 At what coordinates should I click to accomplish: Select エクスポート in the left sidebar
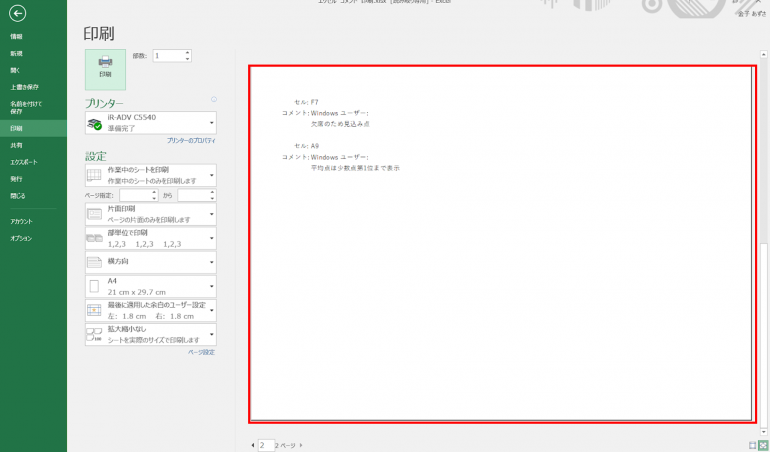[x=24, y=162]
